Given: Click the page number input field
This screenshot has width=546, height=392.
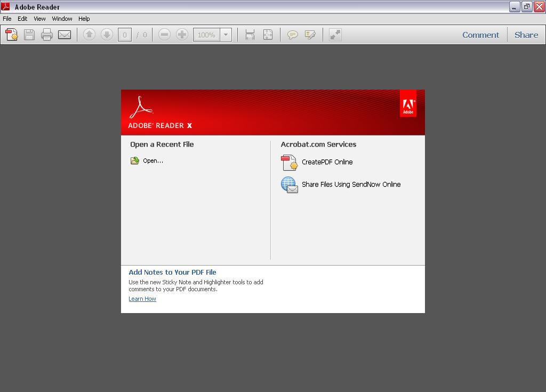Looking at the screenshot, I should pos(124,35).
